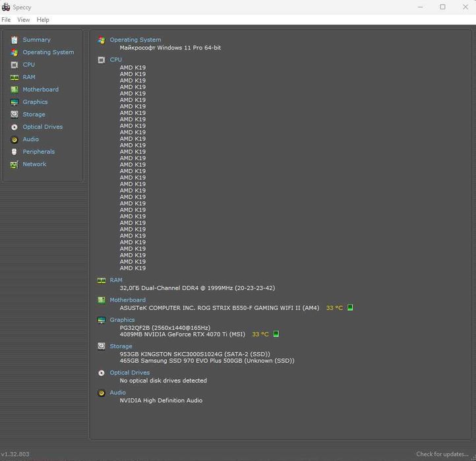Viewport: 476px width, 461px height.
Task: Minimize the Speccy window
Action: click(x=421, y=7)
